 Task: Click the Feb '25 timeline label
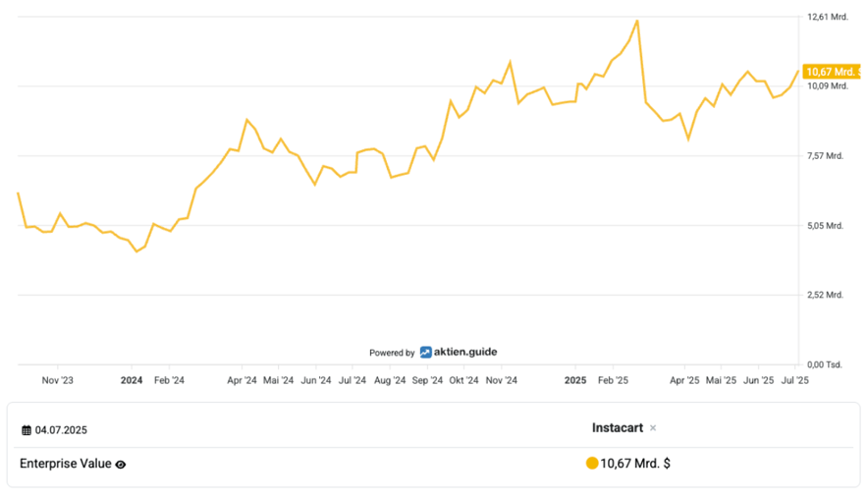pos(614,380)
